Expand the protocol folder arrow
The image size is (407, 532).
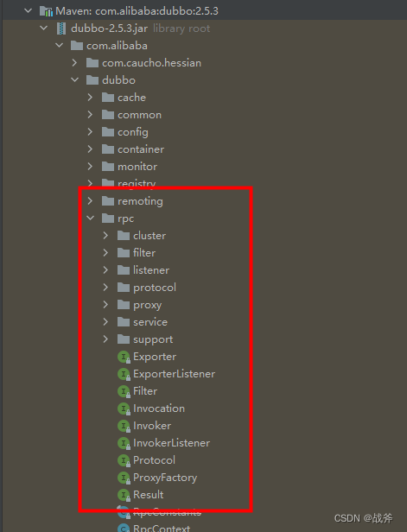[x=105, y=288]
